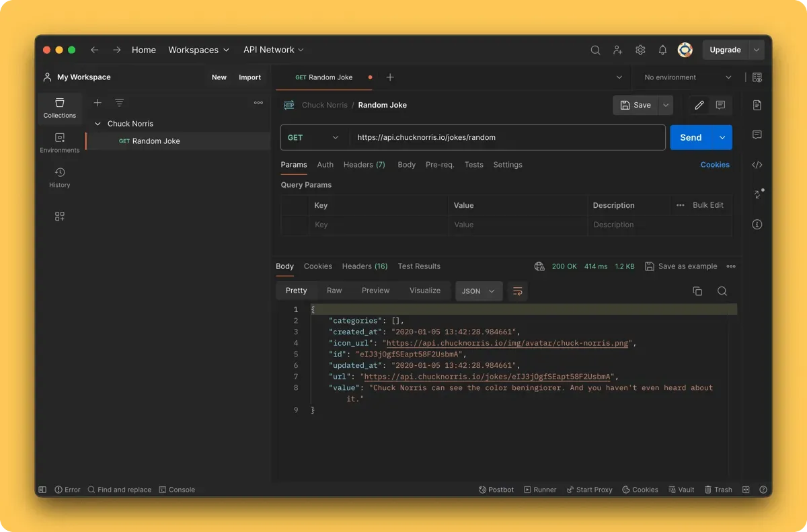This screenshot has height=532, width=807.
Task: Collapse the Chuck Norris collection
Action: pos(98,124)
